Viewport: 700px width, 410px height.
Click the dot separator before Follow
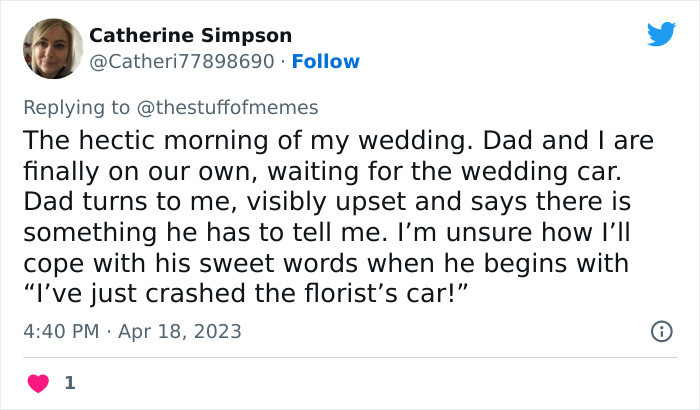click(x=283, y=61)
